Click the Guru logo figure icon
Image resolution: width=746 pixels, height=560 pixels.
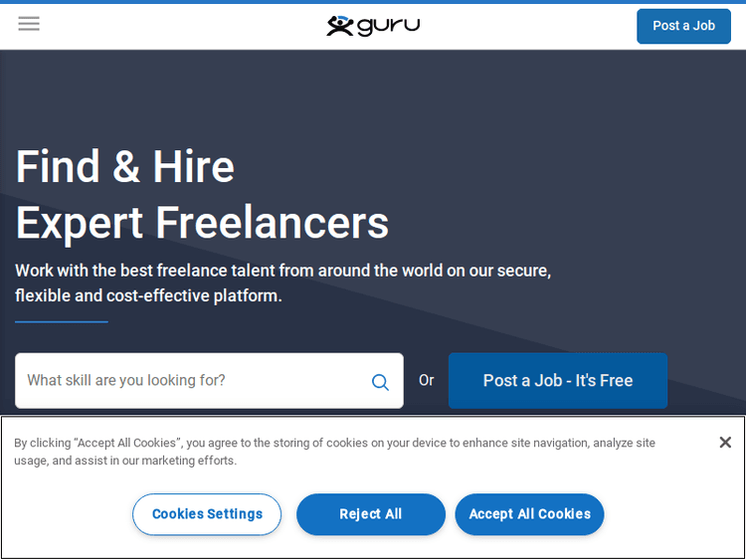click(x=340, y=26)
